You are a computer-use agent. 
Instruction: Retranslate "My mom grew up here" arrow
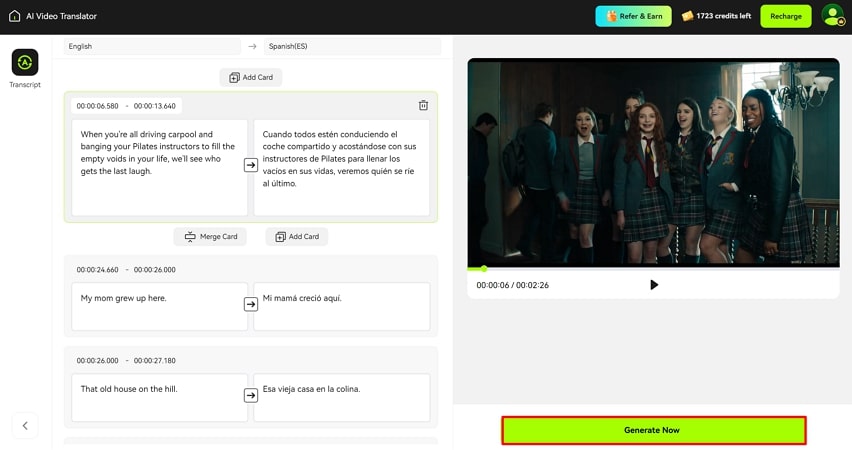click(250, 304)
